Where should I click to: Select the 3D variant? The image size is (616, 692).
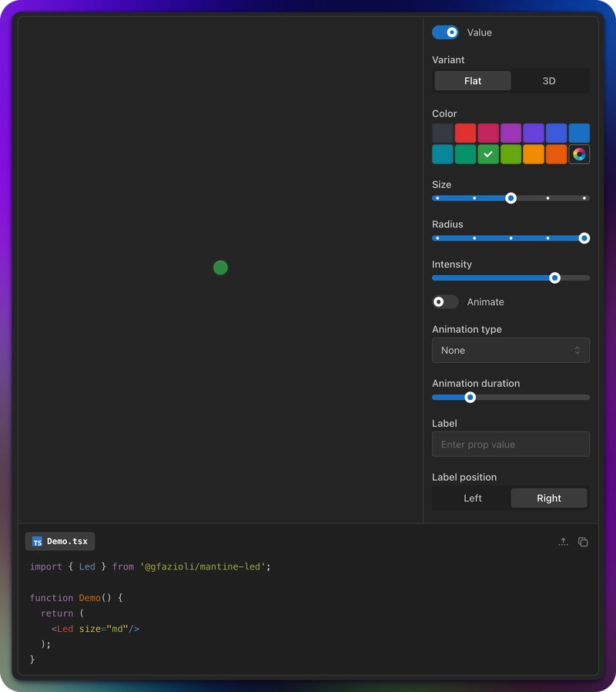(x=549, y=81)
